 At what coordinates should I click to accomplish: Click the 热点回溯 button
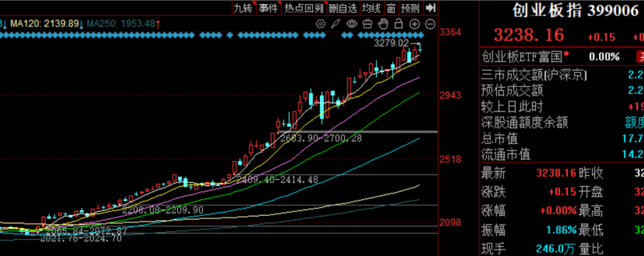(304, 8)
